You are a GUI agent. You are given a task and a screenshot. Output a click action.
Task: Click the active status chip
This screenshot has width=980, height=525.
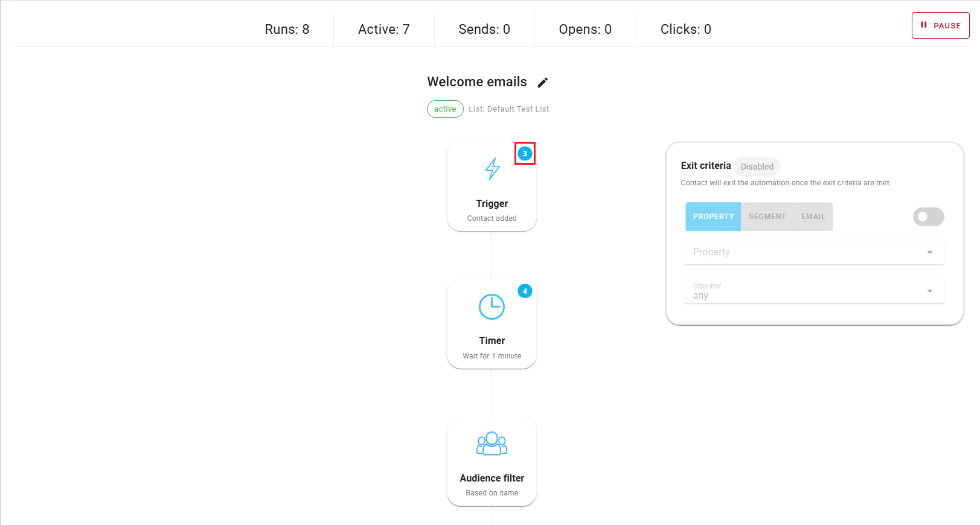(x=445, y=109)
